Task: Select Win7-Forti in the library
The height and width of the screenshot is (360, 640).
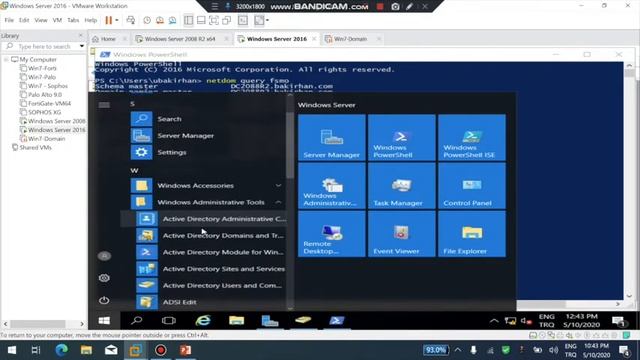Action: [42, 68]
